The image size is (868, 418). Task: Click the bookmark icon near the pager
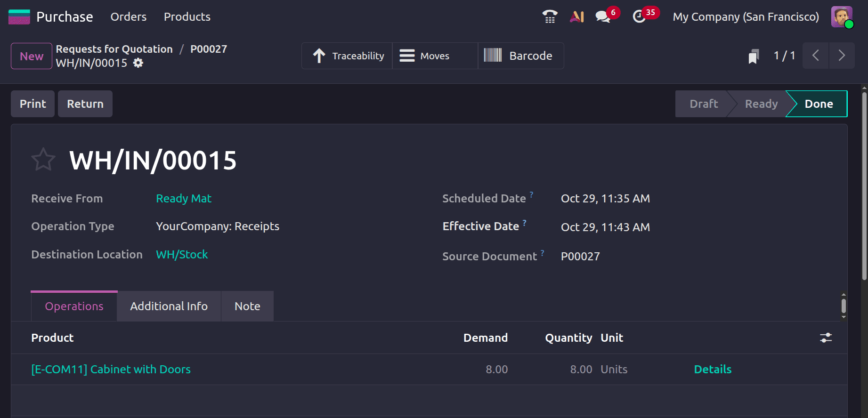coord(754,56)
